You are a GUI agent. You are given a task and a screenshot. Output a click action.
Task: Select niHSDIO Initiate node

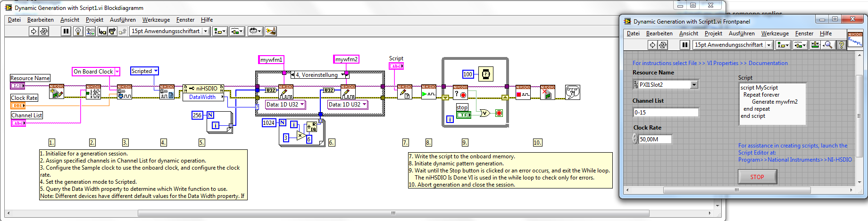[429, 91]
